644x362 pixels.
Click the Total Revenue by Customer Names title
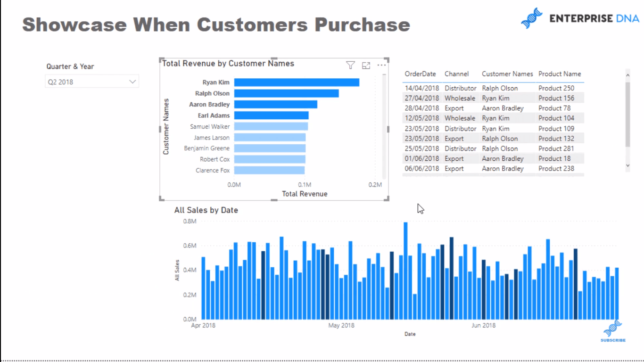(228, 64)
